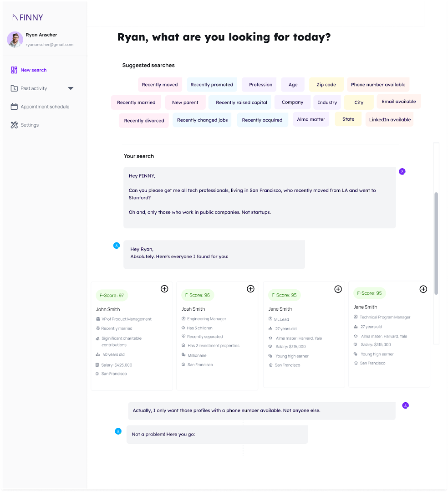The height and width of the screenshot is (492, 448).
Task: Click the Settings tools icon
Action: 14,125
